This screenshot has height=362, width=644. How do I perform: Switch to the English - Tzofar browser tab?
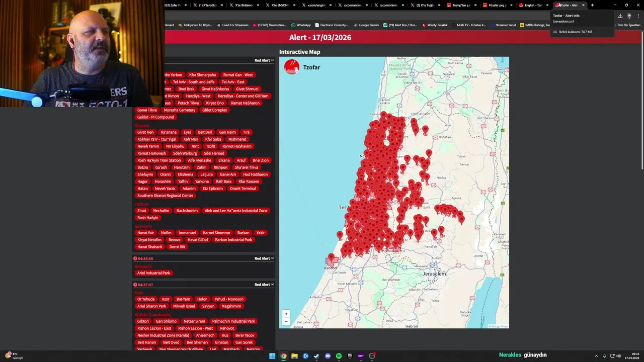(x=531, y=5)
